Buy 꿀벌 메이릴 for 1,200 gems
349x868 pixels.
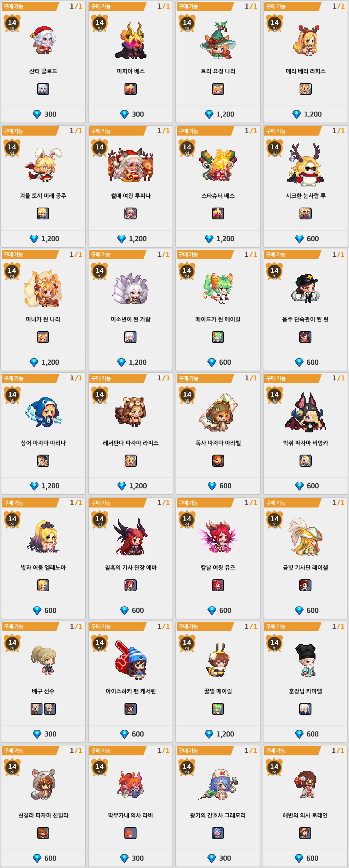tap(218, 734)
